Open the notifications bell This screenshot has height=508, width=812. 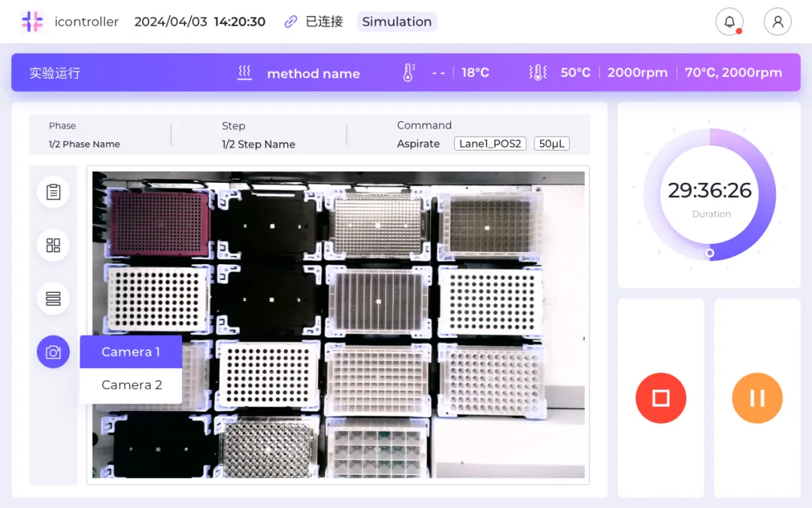coord(729,22)
